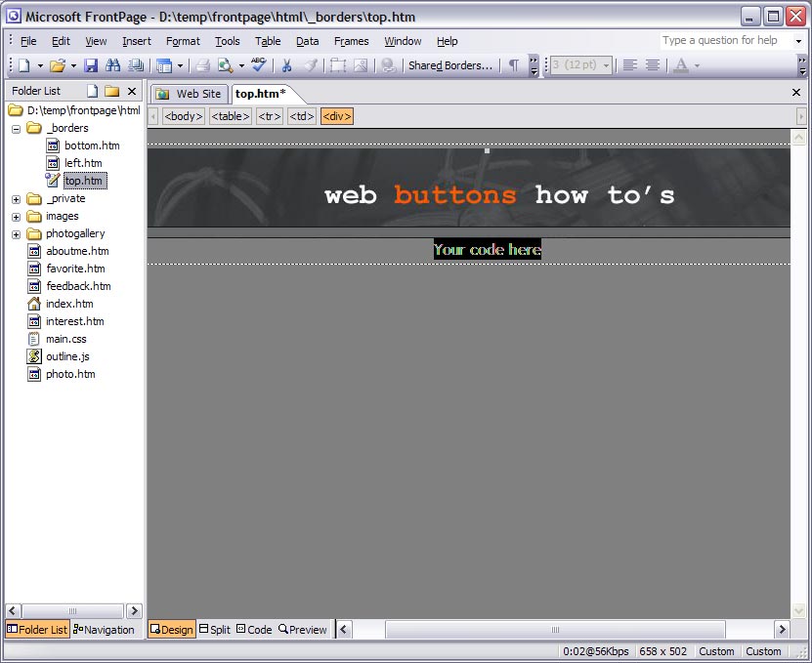
Task: Open the Edit menu
Action: click(61, 41)
